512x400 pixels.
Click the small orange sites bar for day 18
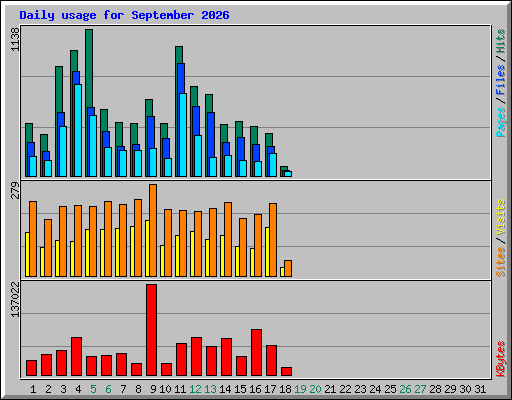pyautogui.click(x=288, y=268)
